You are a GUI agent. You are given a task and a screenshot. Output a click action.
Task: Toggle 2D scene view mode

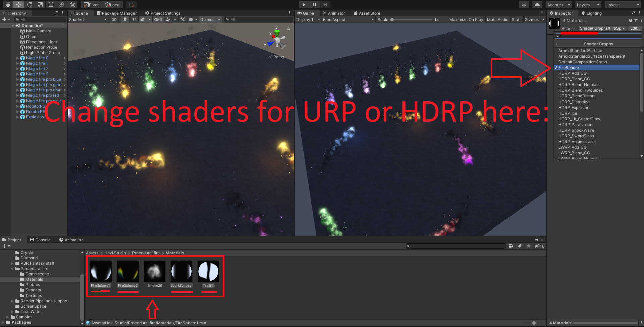(114, 20)
